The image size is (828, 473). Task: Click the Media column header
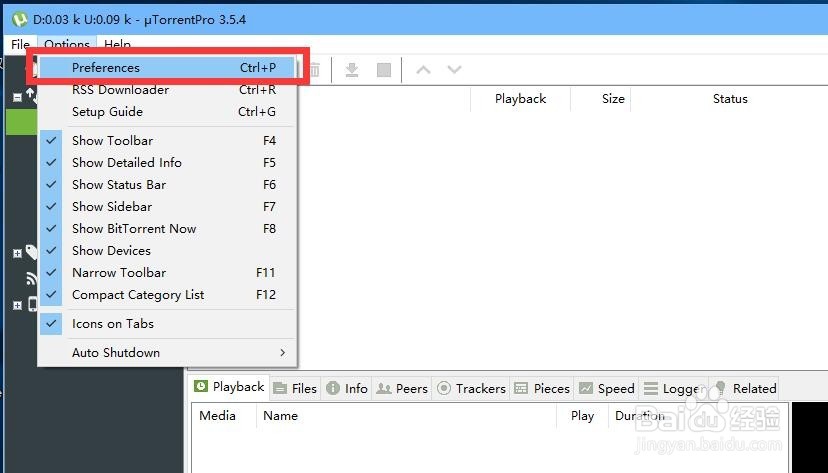pyautogui.click(x=218, y=416)
